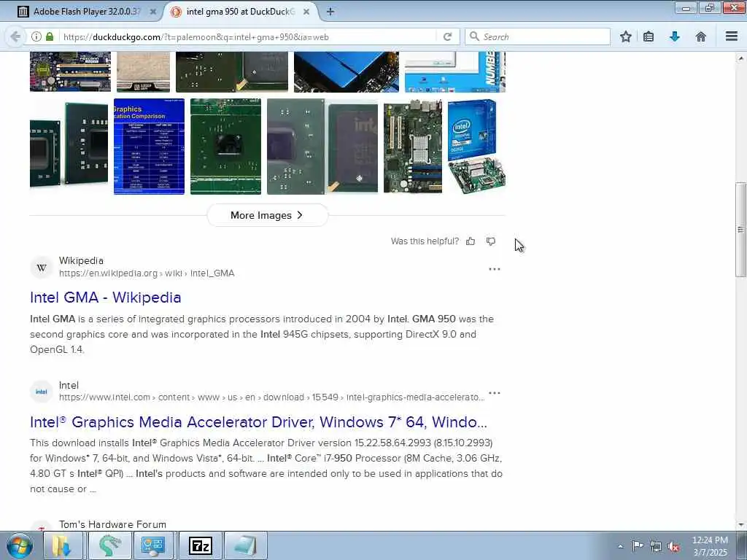Open the bookmarks list icon

point(649,36)
